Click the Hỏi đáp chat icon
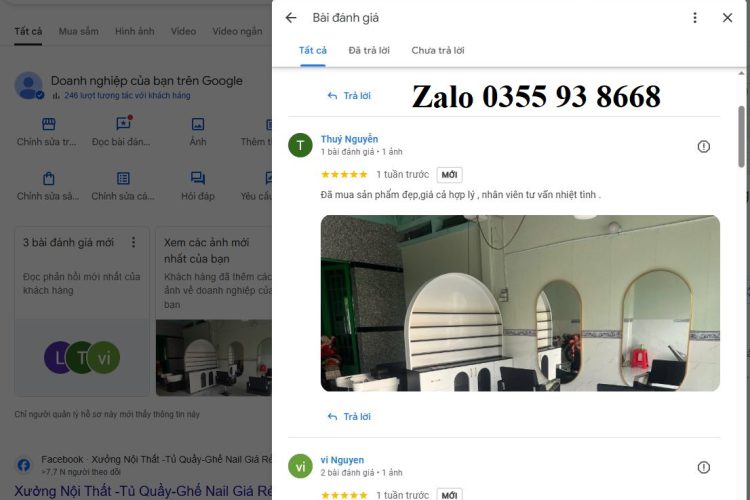This screenshot has width=750, height=500. pos(198,178)
